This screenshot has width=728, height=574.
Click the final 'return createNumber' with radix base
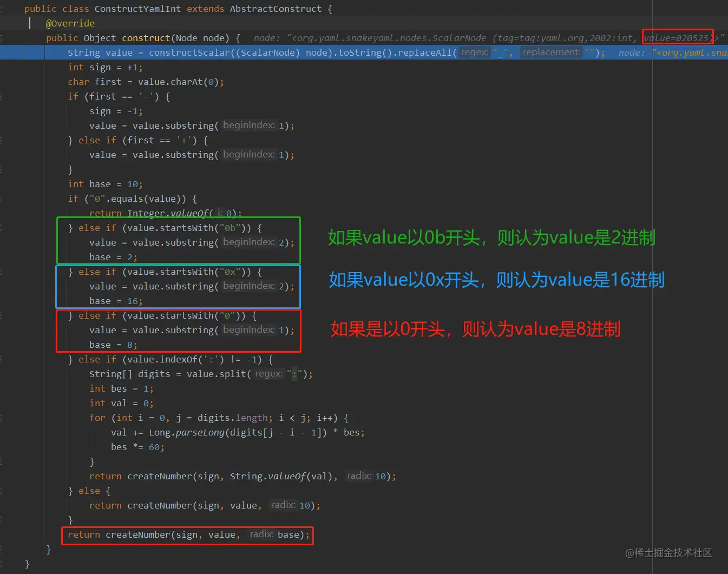(x=189, y=535)
